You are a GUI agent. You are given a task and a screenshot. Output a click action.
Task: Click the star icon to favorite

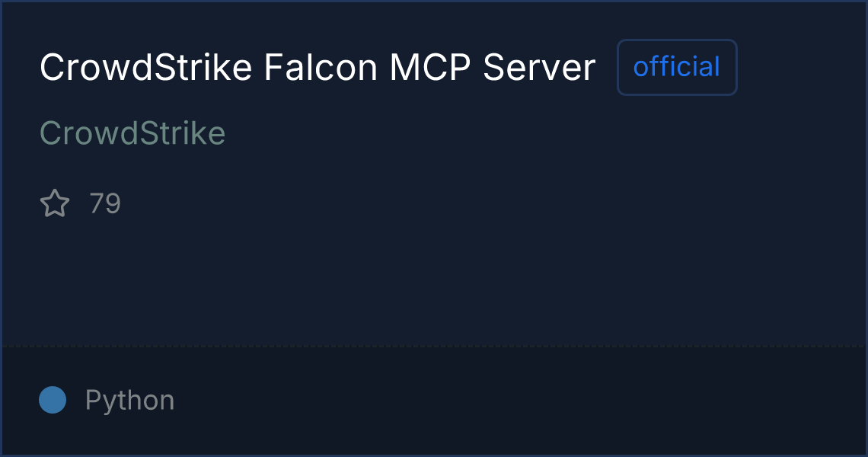(x=54, y=204)
